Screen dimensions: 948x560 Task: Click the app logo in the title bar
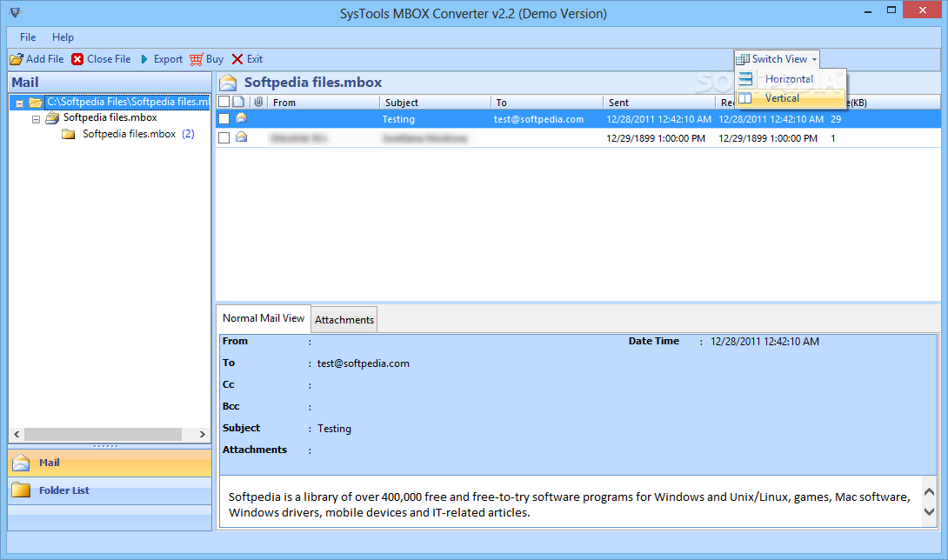point(16,12)
